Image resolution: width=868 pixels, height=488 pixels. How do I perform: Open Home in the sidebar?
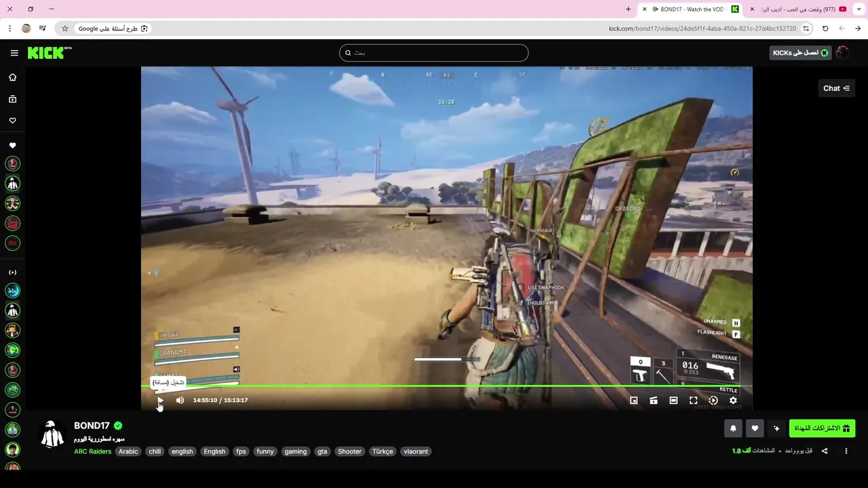point(12,77)
